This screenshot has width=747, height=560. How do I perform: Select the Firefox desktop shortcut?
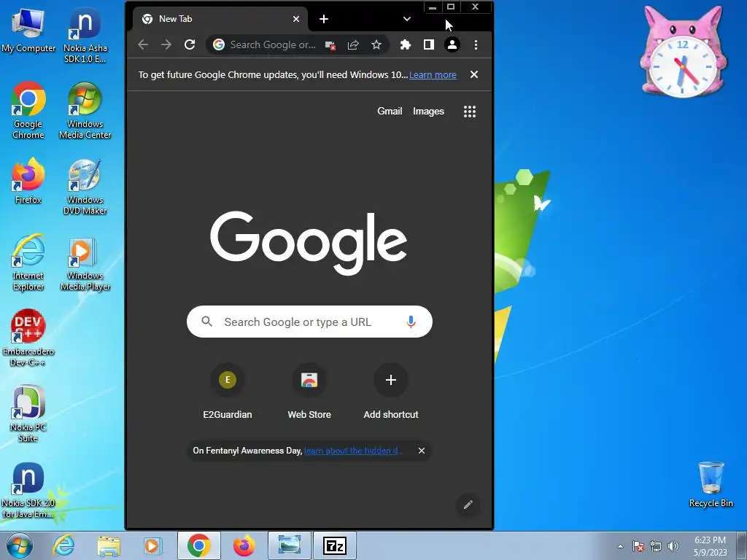tap(28, 181)
